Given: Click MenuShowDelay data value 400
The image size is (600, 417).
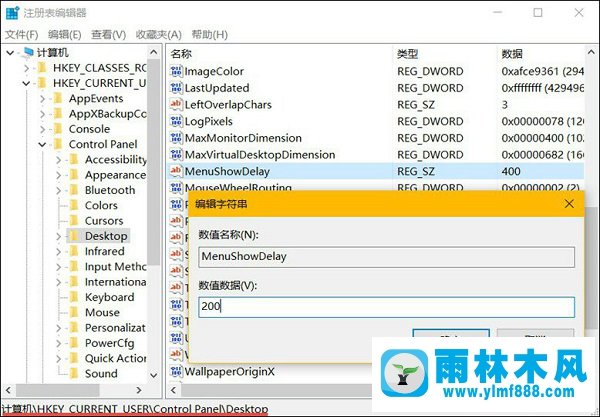Looking at the screenshot, I should [511, 171].
